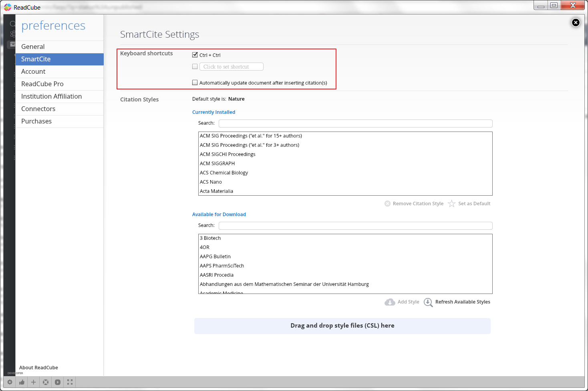The image size is (588, 391).
Task: Select ACM SIG Proceedings 15+ authors style
Action: (345, 136)
